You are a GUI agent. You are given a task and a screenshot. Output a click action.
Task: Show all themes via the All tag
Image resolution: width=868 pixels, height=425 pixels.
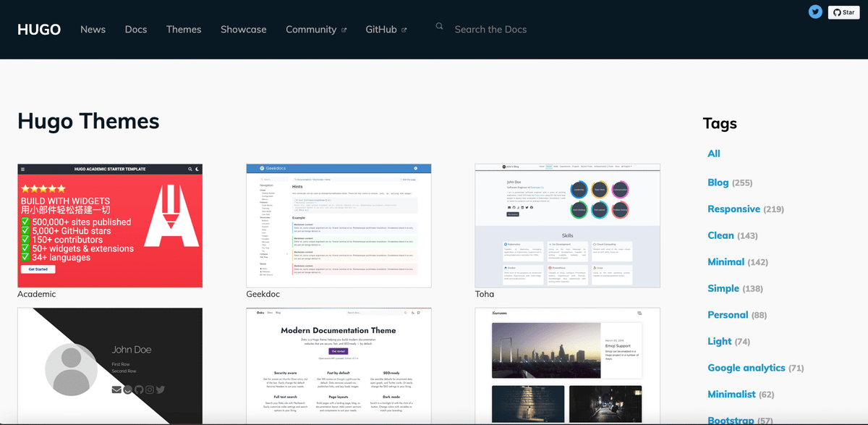tap(714, 153)
